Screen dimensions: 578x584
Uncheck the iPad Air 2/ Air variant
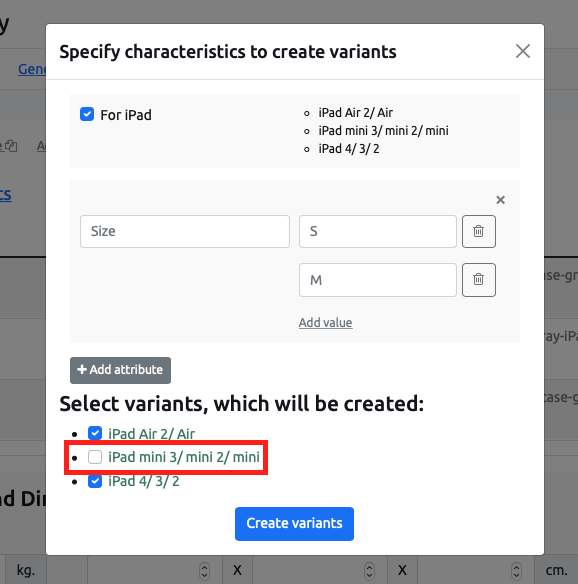[x=95, y=433]
